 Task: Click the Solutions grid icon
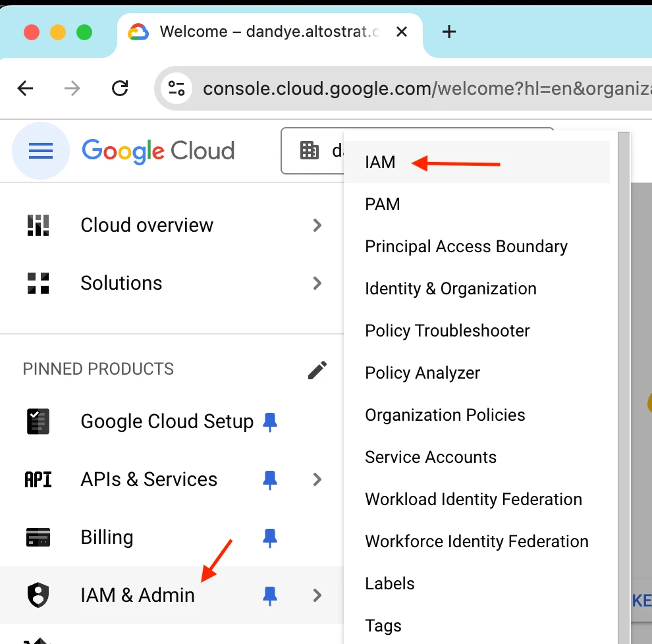38,283
